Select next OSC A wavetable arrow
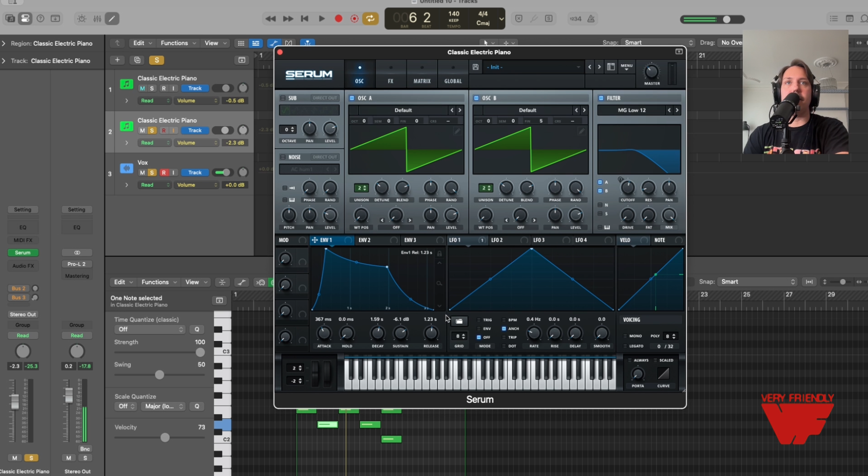The width and height of the screenshot is (868, 476). pos(460,110)
